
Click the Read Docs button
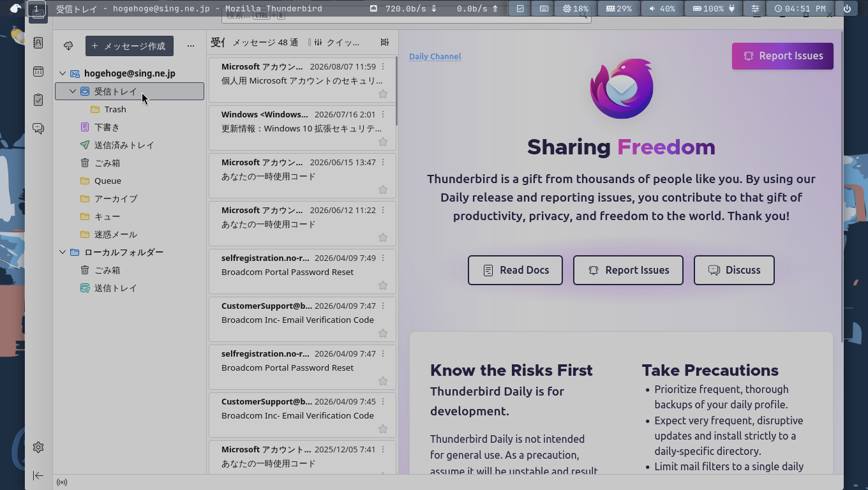tap(515, 270)
